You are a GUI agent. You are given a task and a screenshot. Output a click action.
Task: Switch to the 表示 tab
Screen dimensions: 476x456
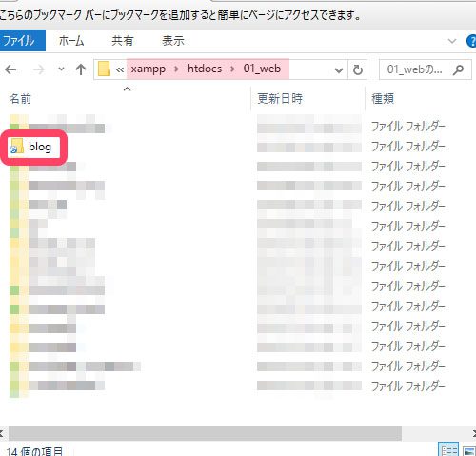click(173, 41)
